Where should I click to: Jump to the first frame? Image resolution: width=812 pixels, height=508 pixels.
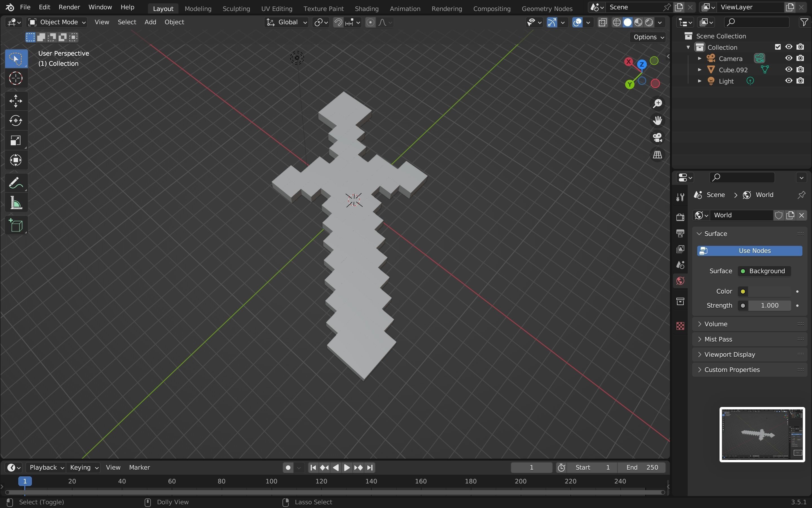313,468
